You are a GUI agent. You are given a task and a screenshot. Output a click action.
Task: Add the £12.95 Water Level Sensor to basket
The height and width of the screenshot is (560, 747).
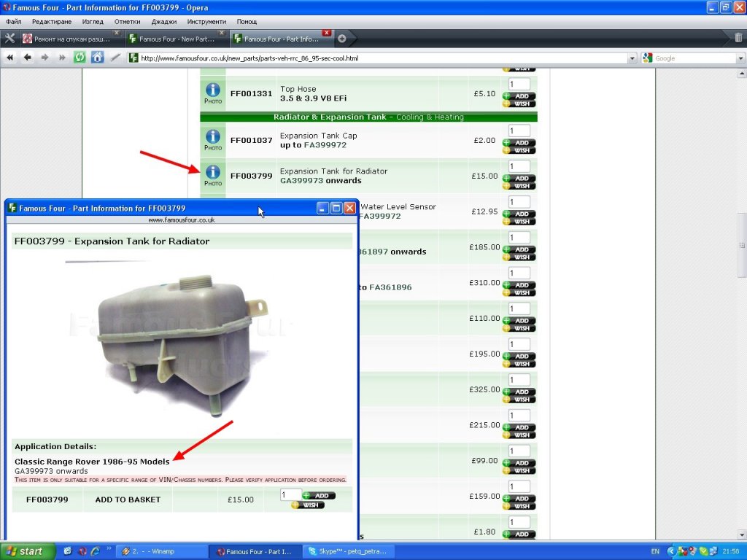[519, 214]
